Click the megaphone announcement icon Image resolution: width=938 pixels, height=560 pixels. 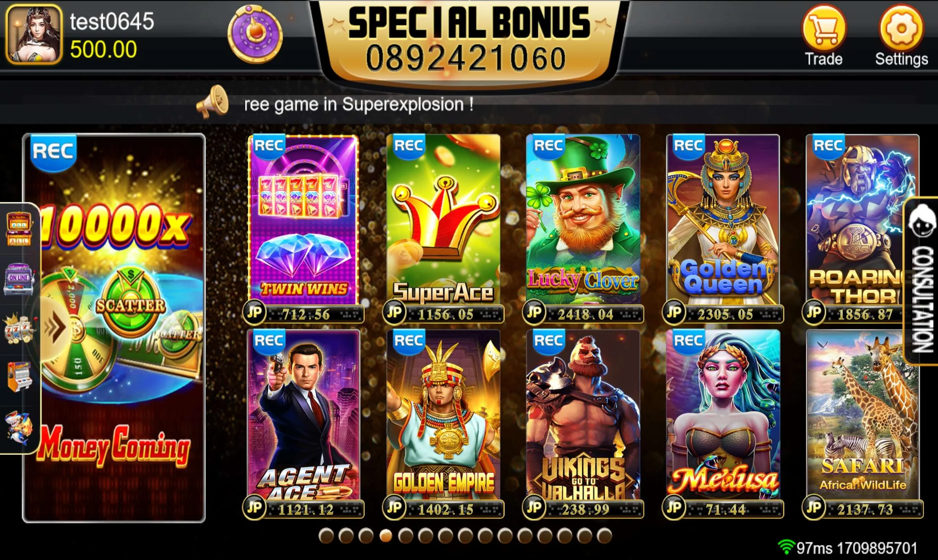point(213,102)
